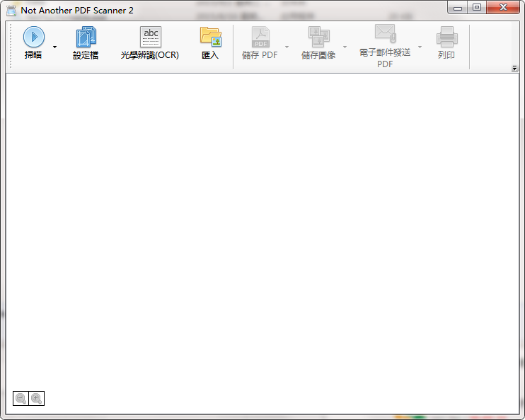Expand the 儲存 PDF dropdown arrow
This screenshot has width=525, height=420.
click(x=287, y=47)
